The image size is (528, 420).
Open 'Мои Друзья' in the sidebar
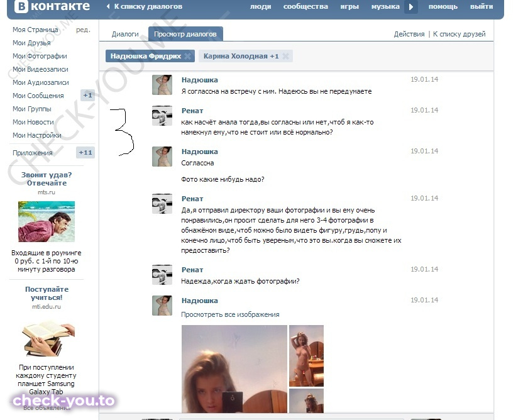[31, 43]
